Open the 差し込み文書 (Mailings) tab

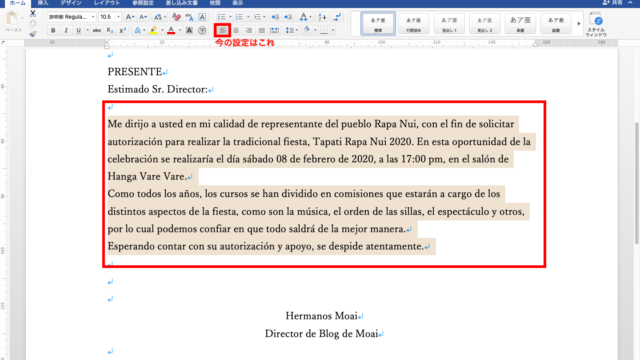pos(182,3)
